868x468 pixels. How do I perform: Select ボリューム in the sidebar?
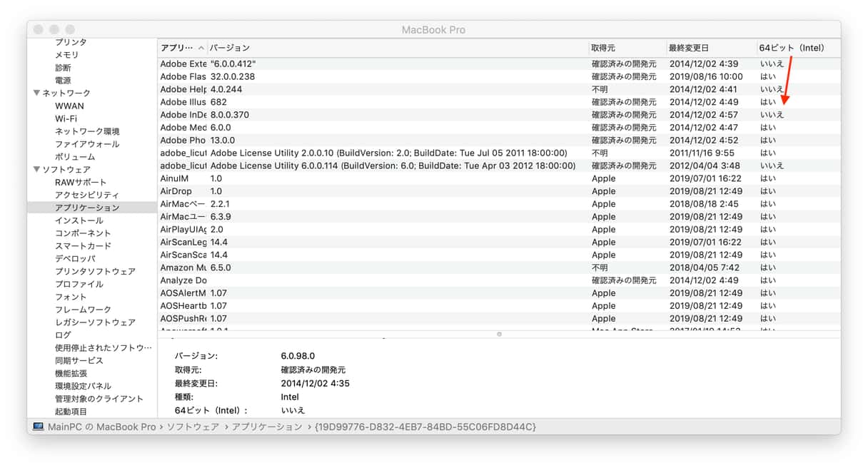tap(75, 157)
